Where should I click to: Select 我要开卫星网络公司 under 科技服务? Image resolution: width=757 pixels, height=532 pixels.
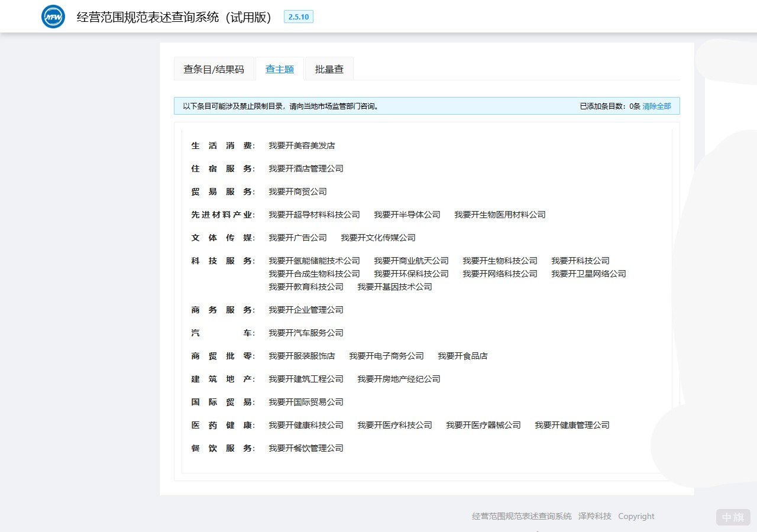588,274
